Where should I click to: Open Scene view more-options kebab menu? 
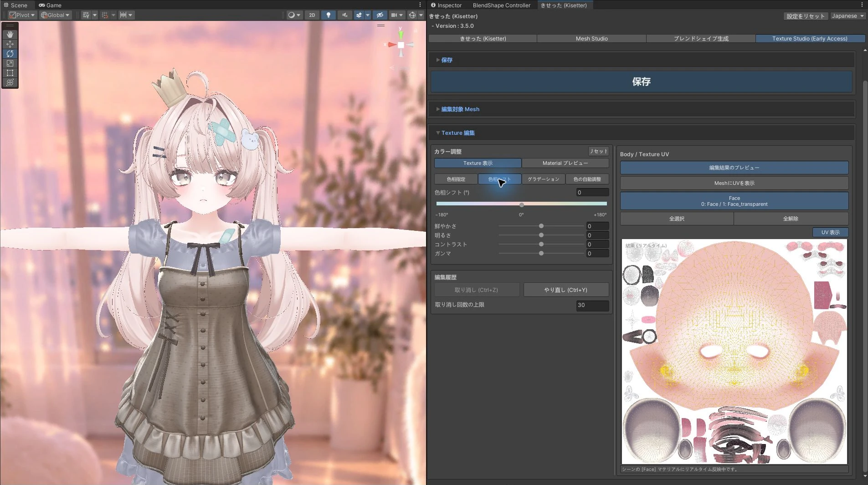point(420,5)
